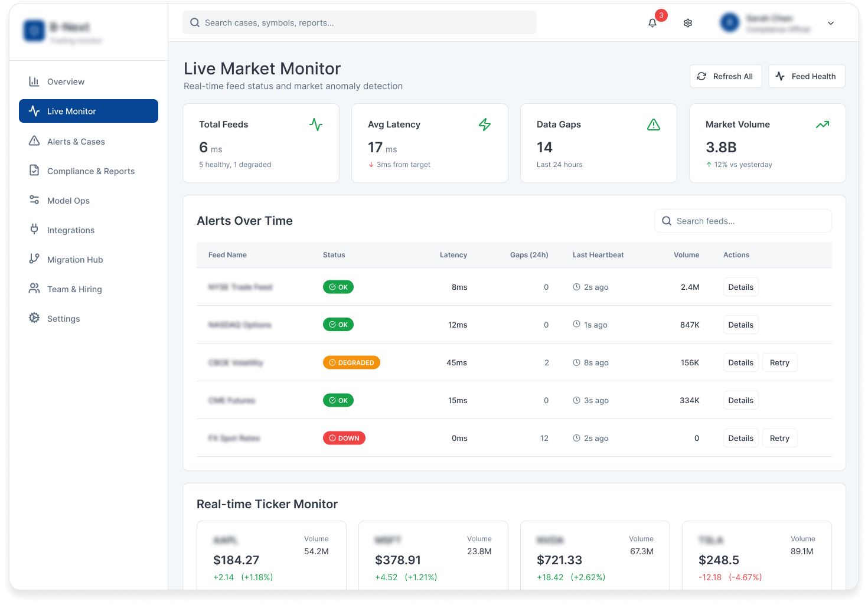Sort by Latency column header

(453, 255)
